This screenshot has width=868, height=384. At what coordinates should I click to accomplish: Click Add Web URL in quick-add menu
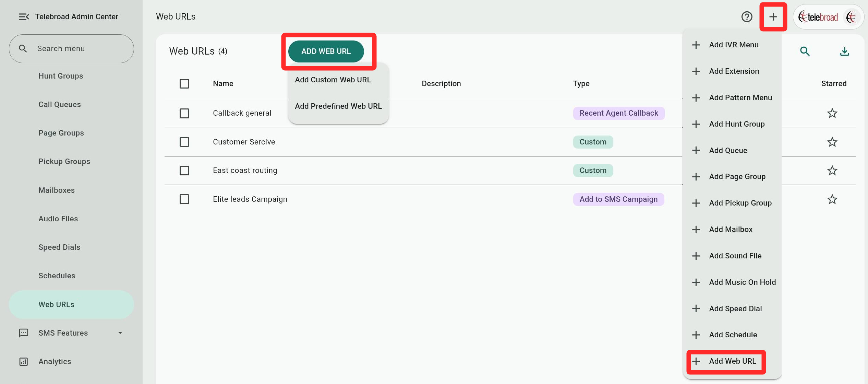[732, 361]
